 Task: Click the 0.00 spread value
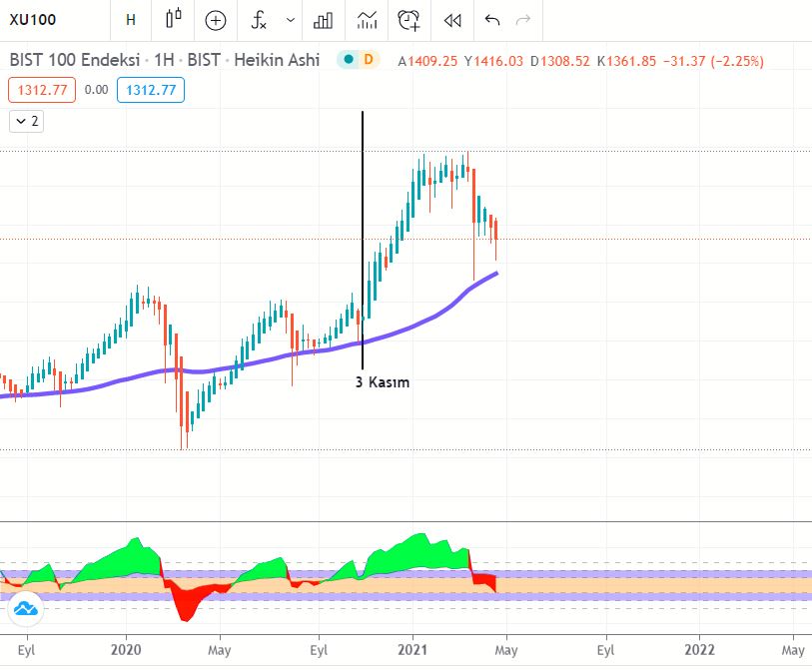tap(96, 90)
